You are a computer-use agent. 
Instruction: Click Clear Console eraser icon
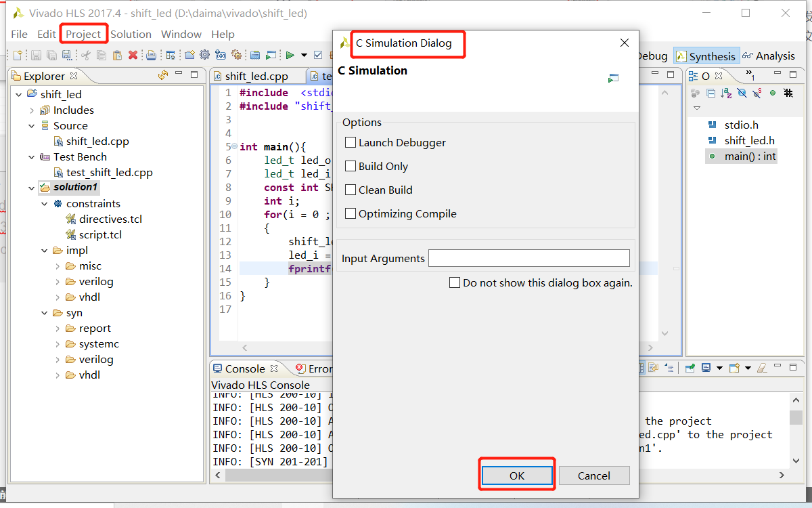coord(762,368)
